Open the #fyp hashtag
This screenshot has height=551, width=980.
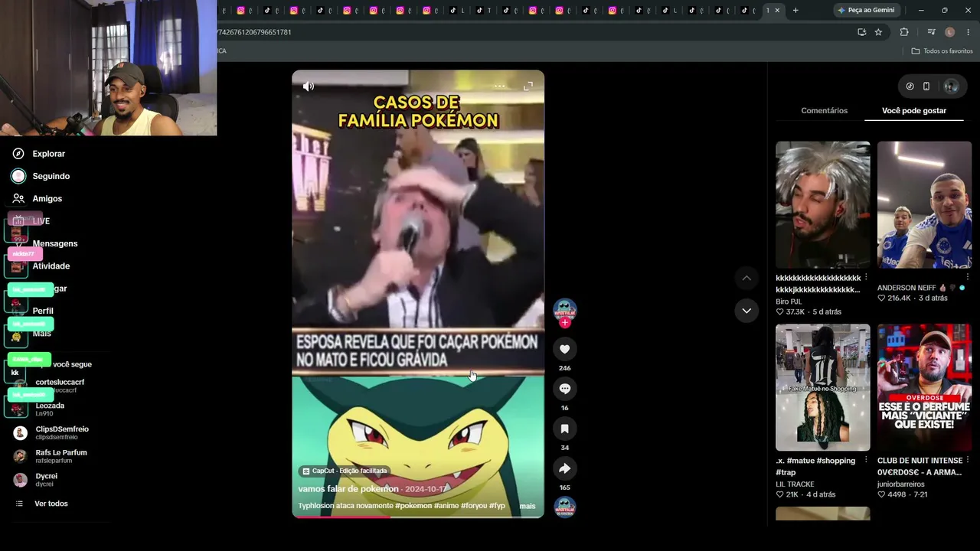coord(498,506)
